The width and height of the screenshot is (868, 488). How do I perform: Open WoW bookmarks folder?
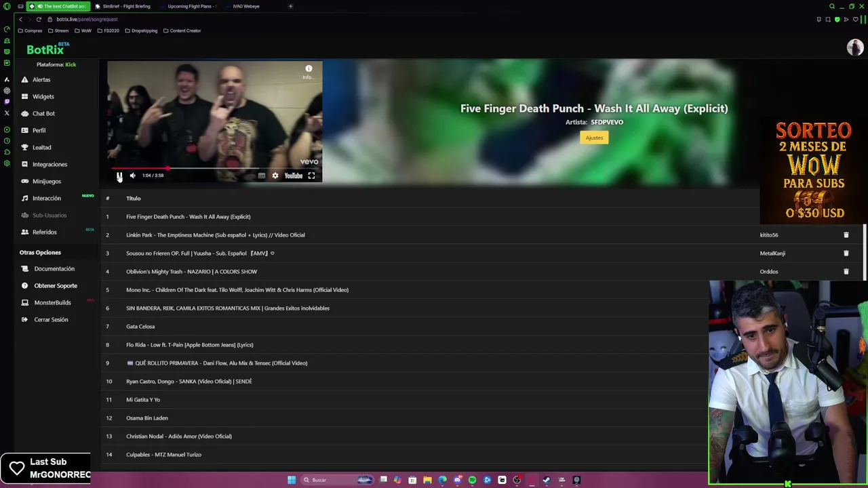[83, 30]
